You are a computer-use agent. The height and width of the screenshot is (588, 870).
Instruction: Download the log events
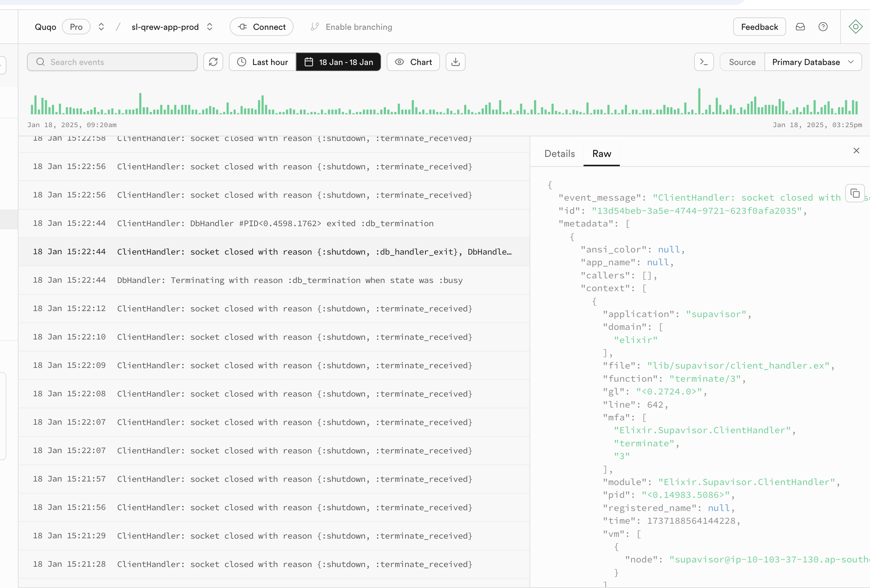click(455, 62)
